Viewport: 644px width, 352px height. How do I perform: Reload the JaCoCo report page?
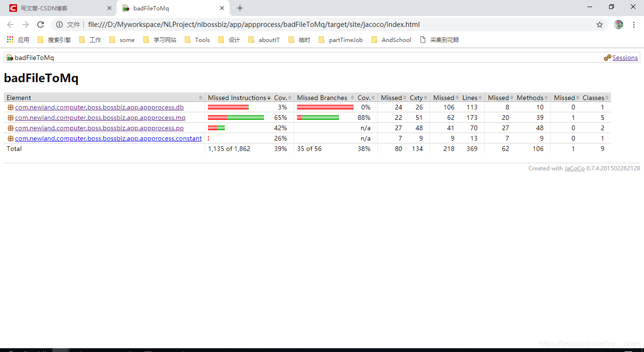(x=41, y=25)
